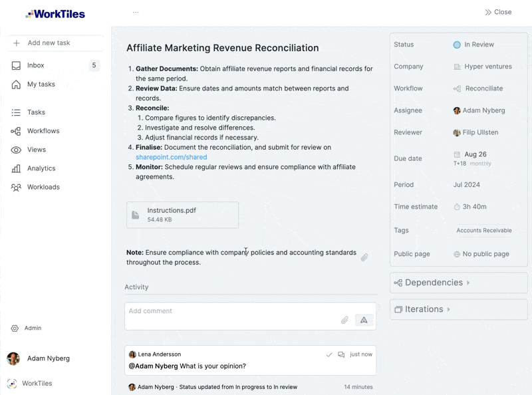The image size is (532, 395).
Task: Click Add new task button
Action: [x=49, y=43]
